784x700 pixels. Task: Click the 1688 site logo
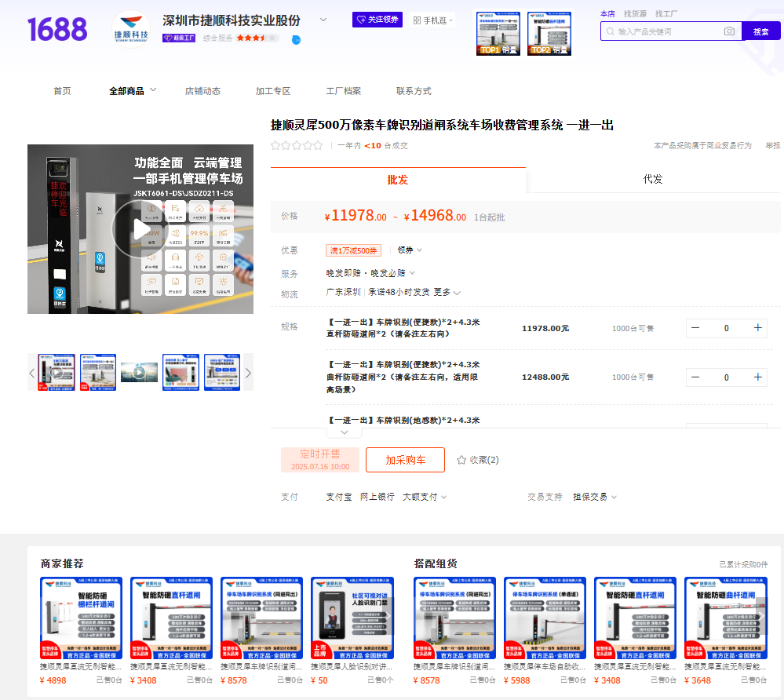[57, 29]
